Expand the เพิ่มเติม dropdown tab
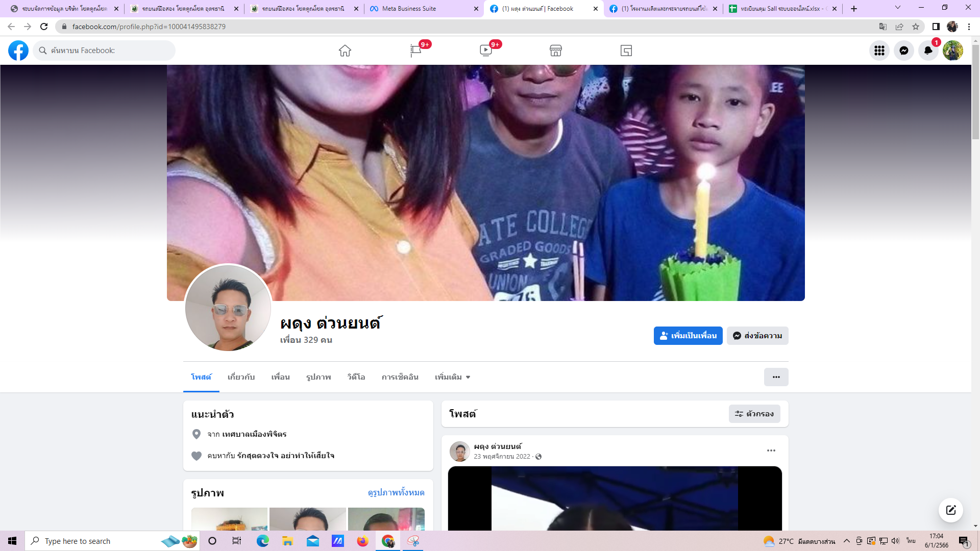980x551 pixels. 452,377
